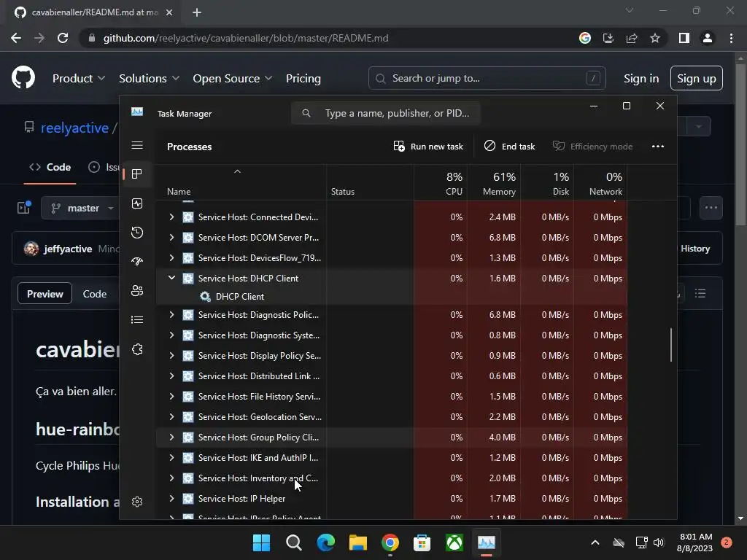747x560 pixels.
Task: Open Microsoft Edge from taskbar
Action: (326, 542)
